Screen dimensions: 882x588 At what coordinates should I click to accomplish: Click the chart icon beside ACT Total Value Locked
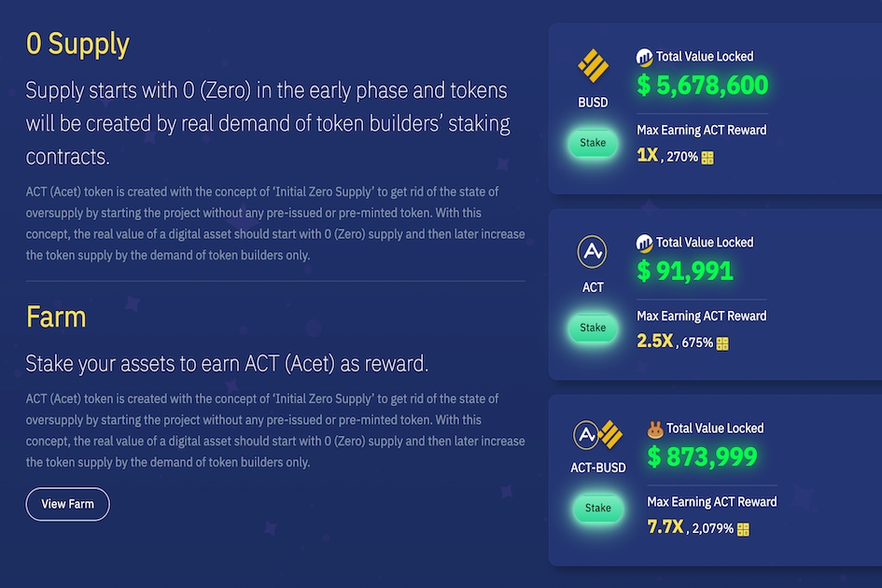pyautogui.click(x=644, y=243)
